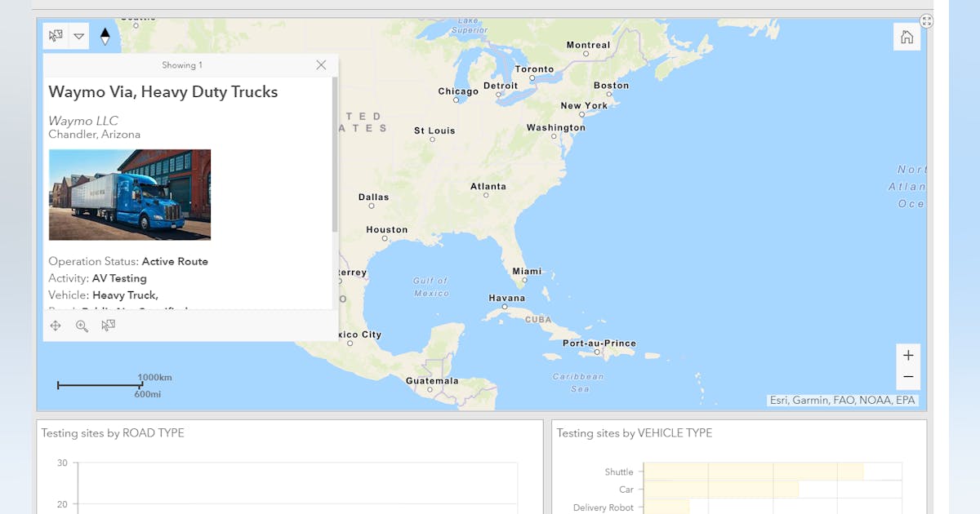Click the Waymo Via, Heavy Duty Trucks title
This screenshot has height=514, width=980.
(163, 91)
